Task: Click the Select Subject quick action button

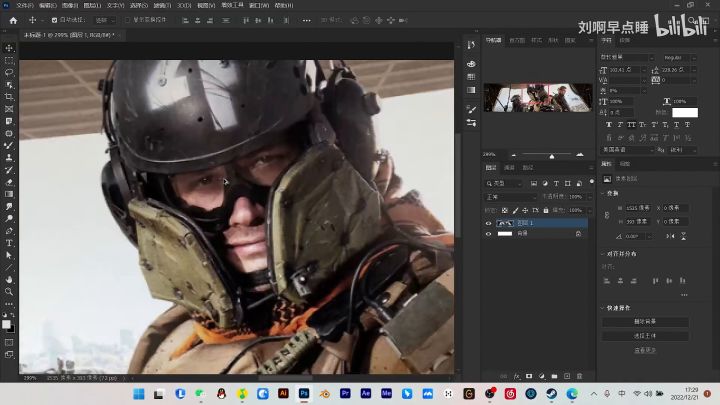Action: [x=645, y=336]
